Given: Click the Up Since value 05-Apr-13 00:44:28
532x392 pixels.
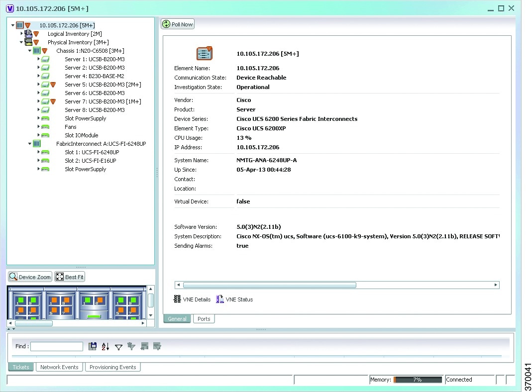Looking at the screenshot, I should [263, 170].
